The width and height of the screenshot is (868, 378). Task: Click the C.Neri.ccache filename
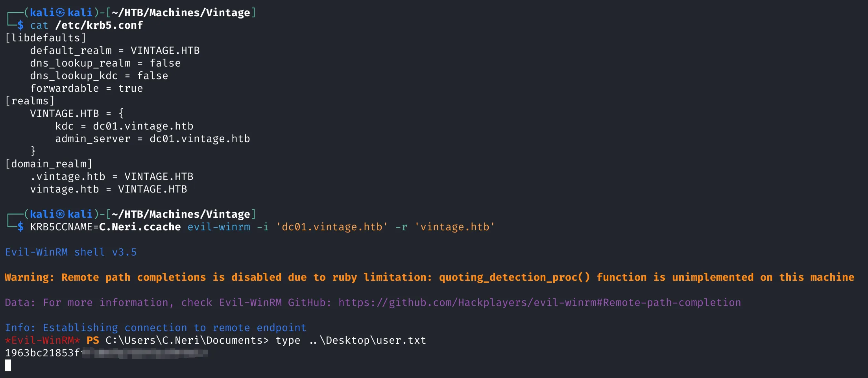(x=140, y=227)
